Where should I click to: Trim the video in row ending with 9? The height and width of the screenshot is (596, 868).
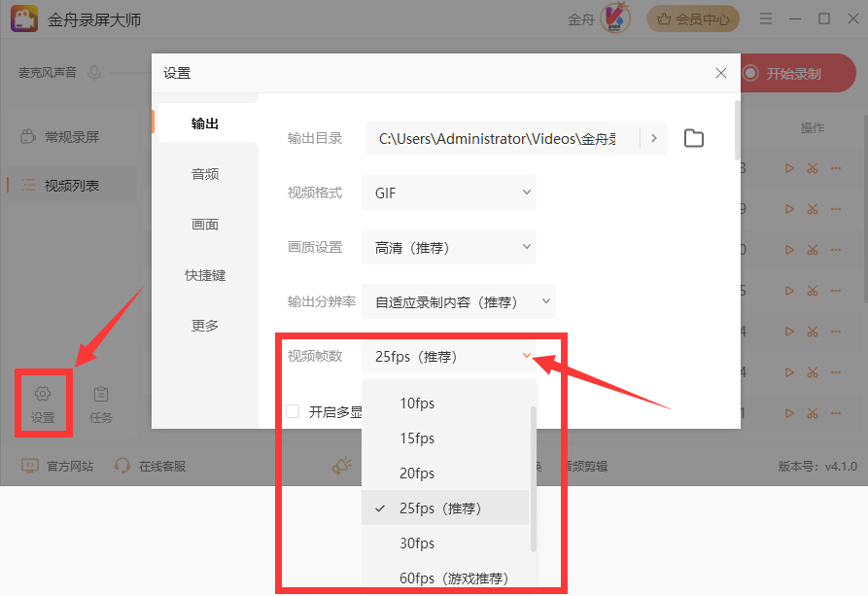coord(813,209)
